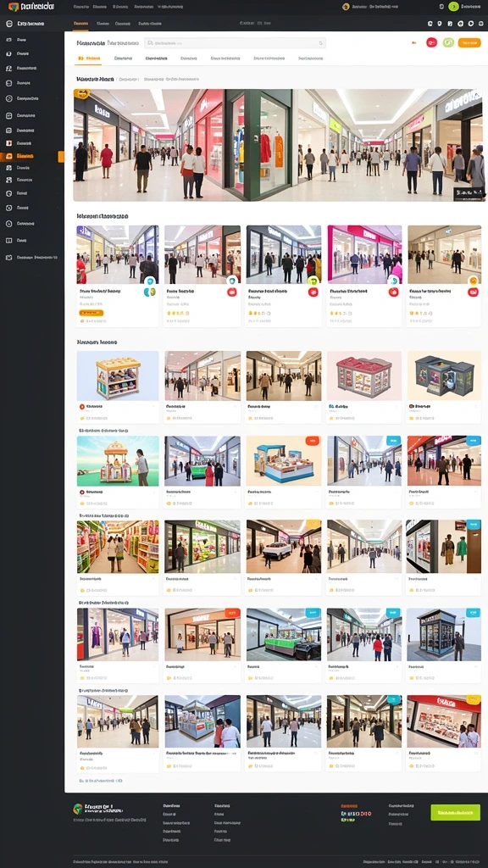Open the card with the bright pink storefront
The height and width of the screenshot is (868, 488).
click(364, 275)
